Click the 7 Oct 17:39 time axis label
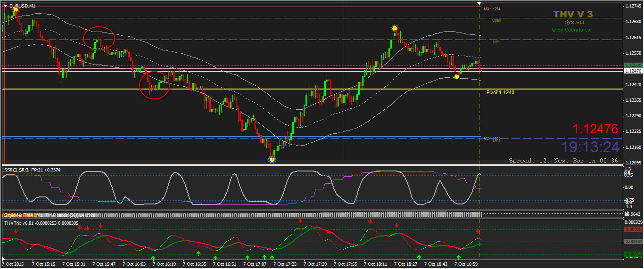This screenshot has width=644, height=269. point(315,264)
